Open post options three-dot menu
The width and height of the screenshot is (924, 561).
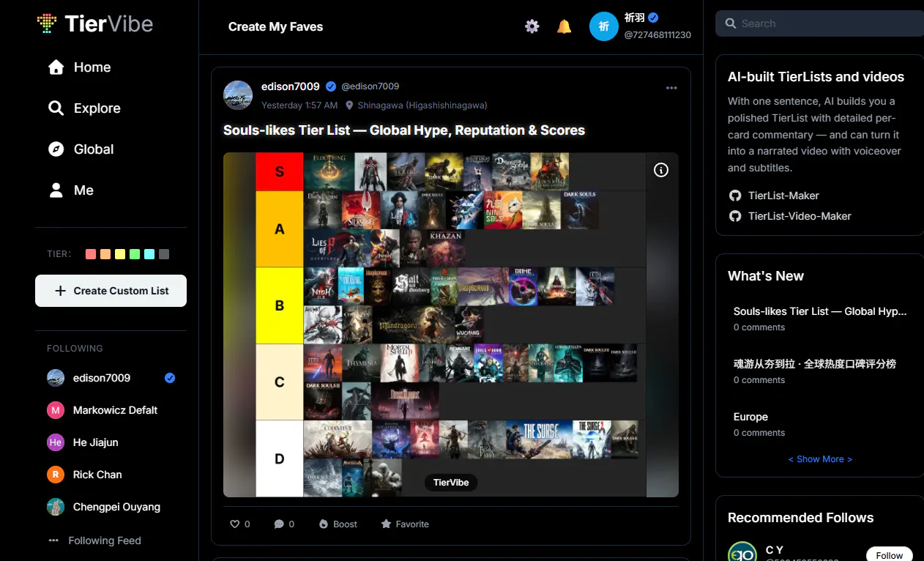[671, 88]
